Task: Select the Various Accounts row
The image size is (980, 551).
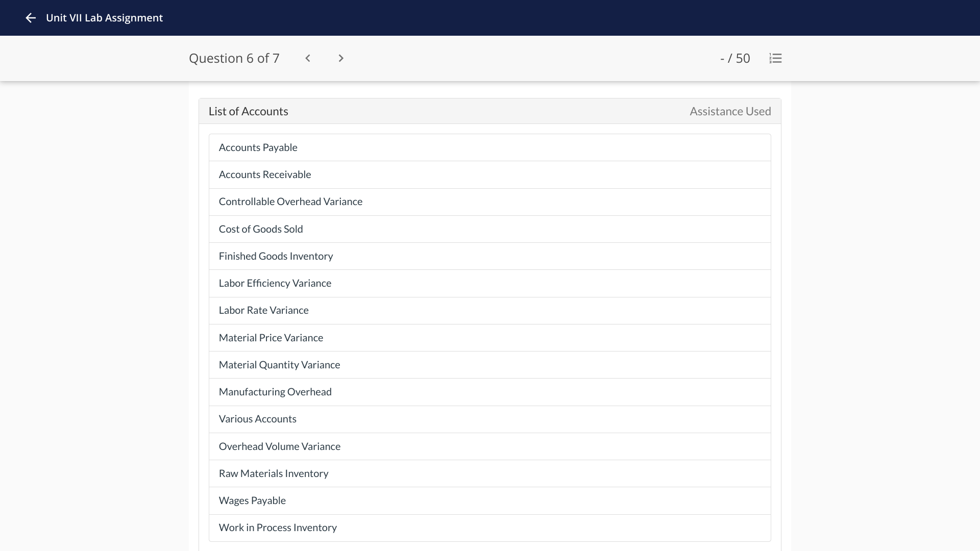Action: tap(257, 419)
